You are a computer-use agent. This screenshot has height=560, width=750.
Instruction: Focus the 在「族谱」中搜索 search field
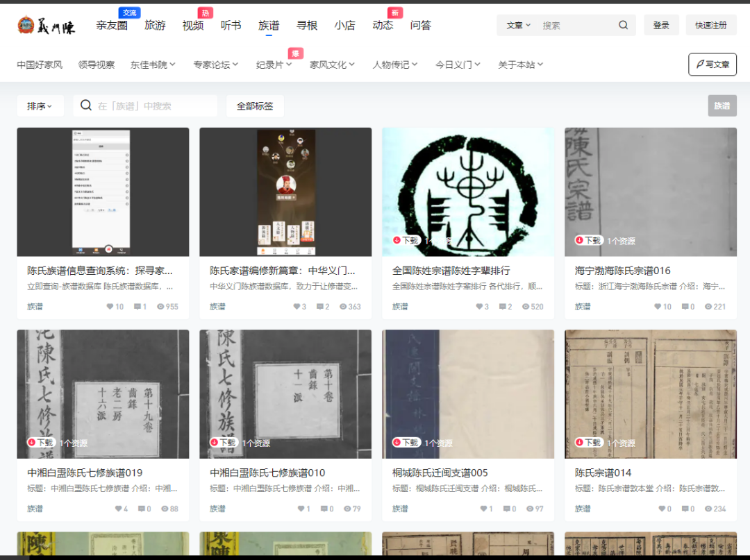click(153, 106)
